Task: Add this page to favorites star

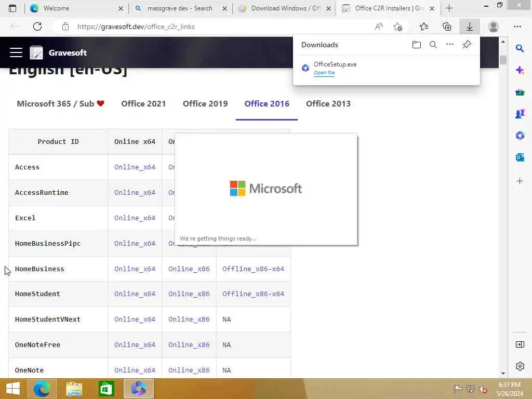Action: [x=397, y=26]
